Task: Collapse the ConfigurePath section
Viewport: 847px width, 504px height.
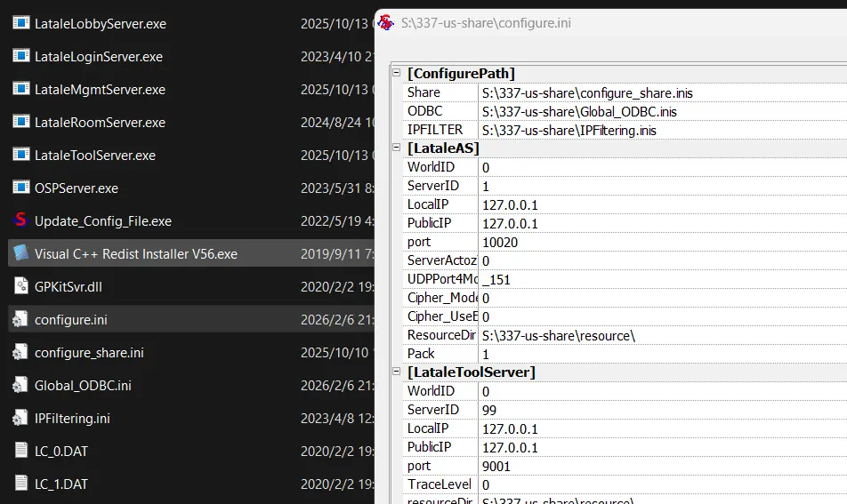Action: [397, 73]
